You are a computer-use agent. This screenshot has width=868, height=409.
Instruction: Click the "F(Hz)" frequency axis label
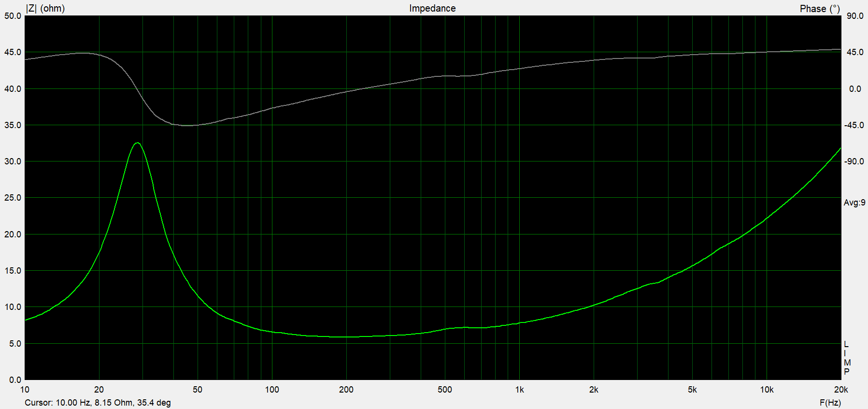830,402
